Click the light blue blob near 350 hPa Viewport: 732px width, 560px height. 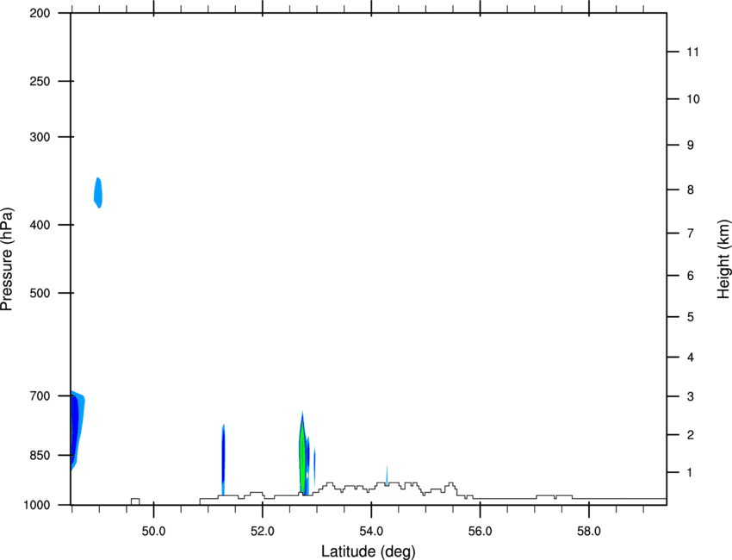[x=98, y=193]
